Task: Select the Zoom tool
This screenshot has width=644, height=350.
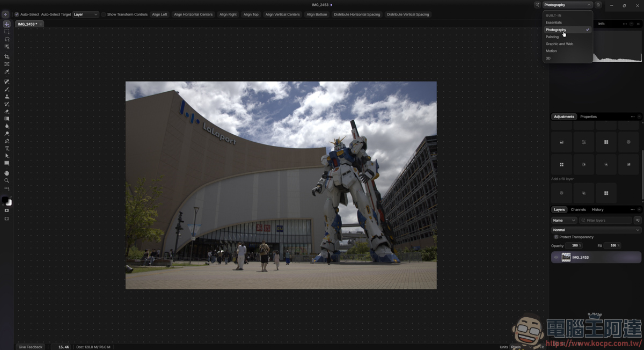Action: tap(7, 180)
